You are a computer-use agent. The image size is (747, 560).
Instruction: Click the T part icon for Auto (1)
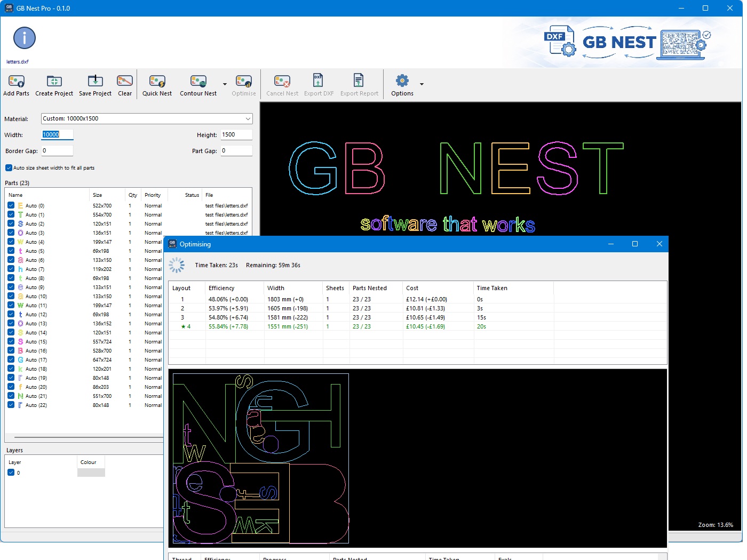coord(20,215)
